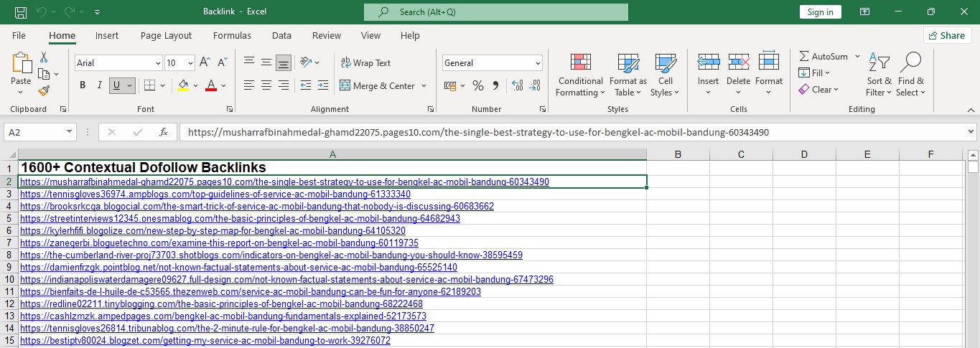Screen dimensions: 980x348
Task: Click the Merge & Center button
Action: [x=377, y=85]
